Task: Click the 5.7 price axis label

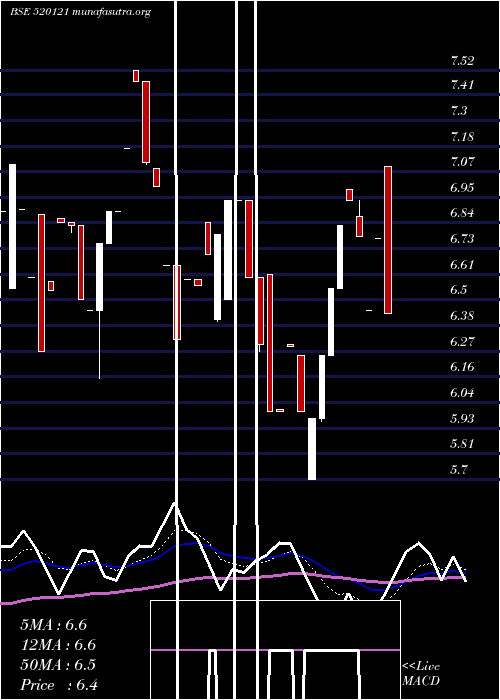Action: point(459,470)
